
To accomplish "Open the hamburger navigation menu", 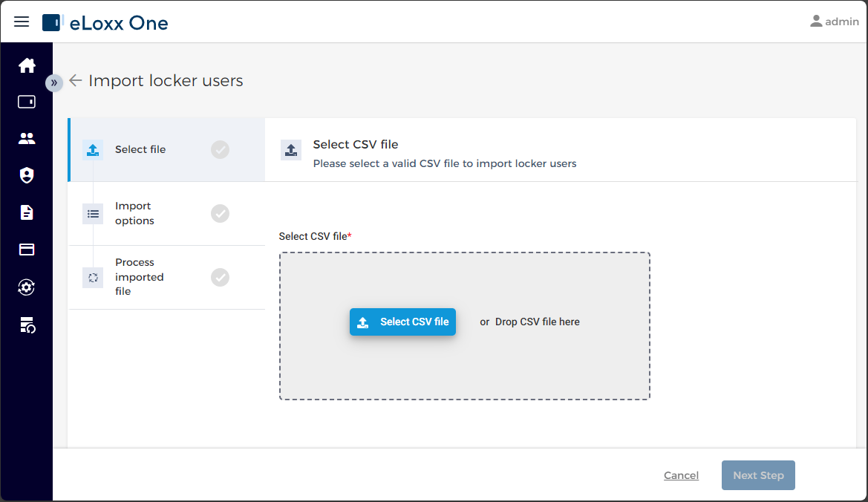I will point(22,22).
